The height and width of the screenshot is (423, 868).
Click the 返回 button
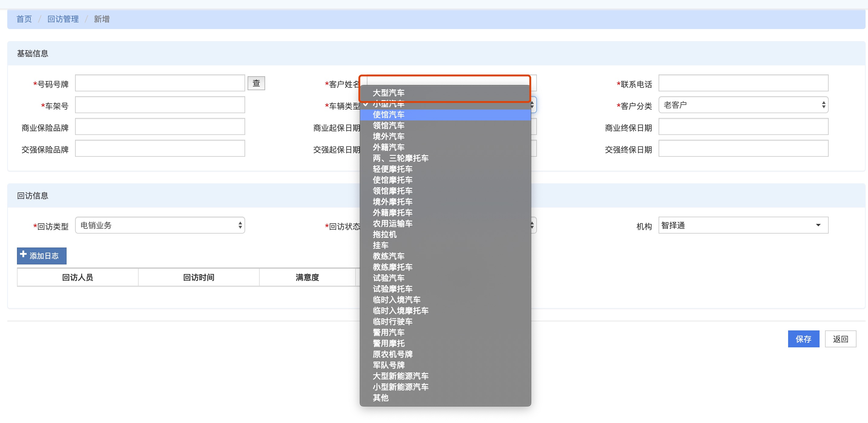(840, 339)
